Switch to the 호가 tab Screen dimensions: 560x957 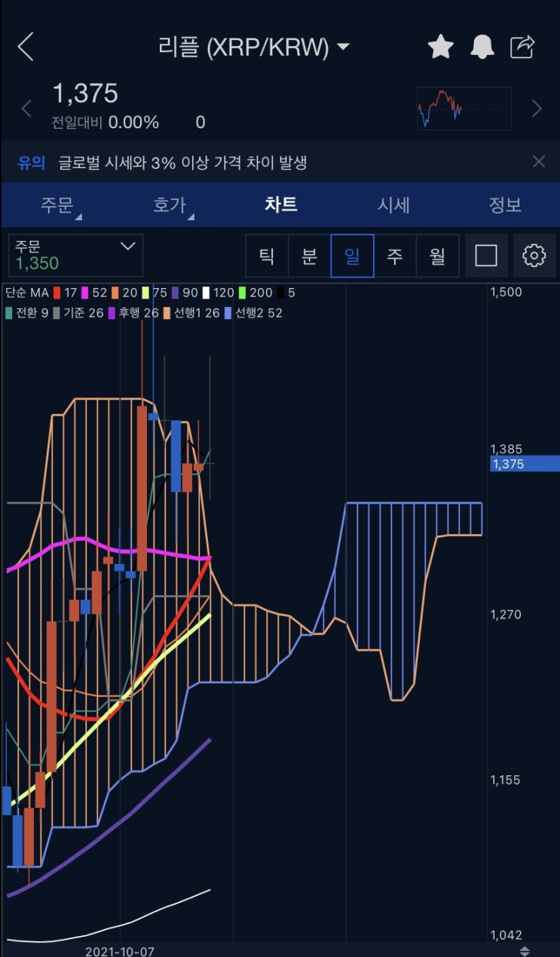[170, 205]
